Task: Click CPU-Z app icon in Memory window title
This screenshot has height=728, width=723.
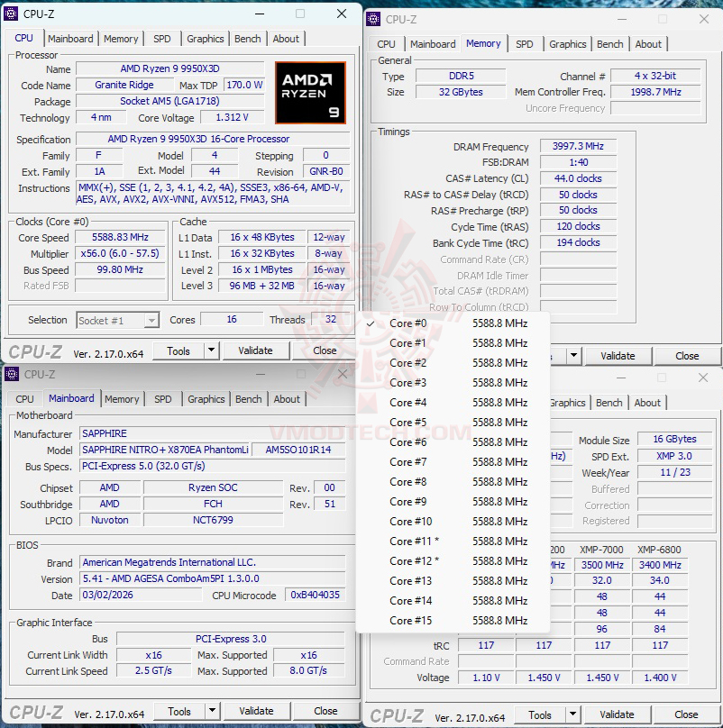Action: coord(373,19)
